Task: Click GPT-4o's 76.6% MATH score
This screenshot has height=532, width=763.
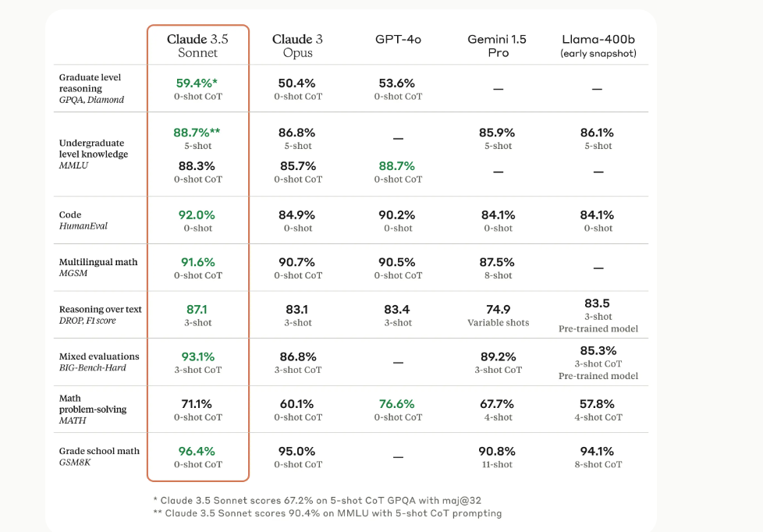Action: click(x=398, y=404)
